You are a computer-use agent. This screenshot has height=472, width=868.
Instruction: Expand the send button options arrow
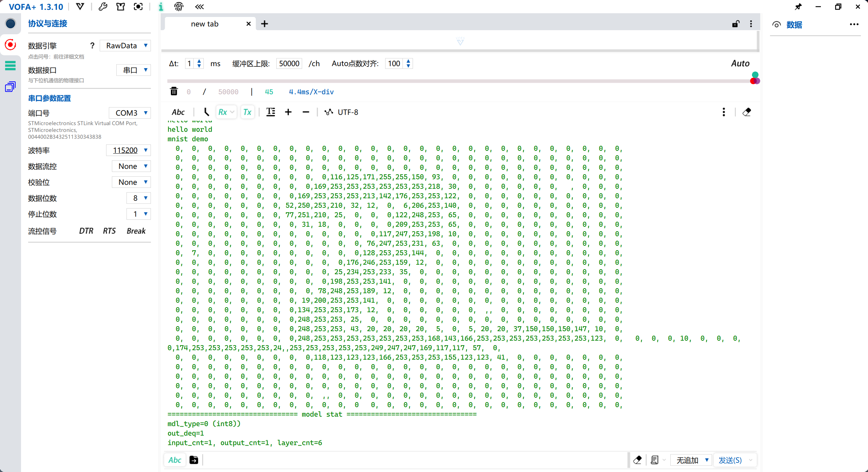coord(751,460)
